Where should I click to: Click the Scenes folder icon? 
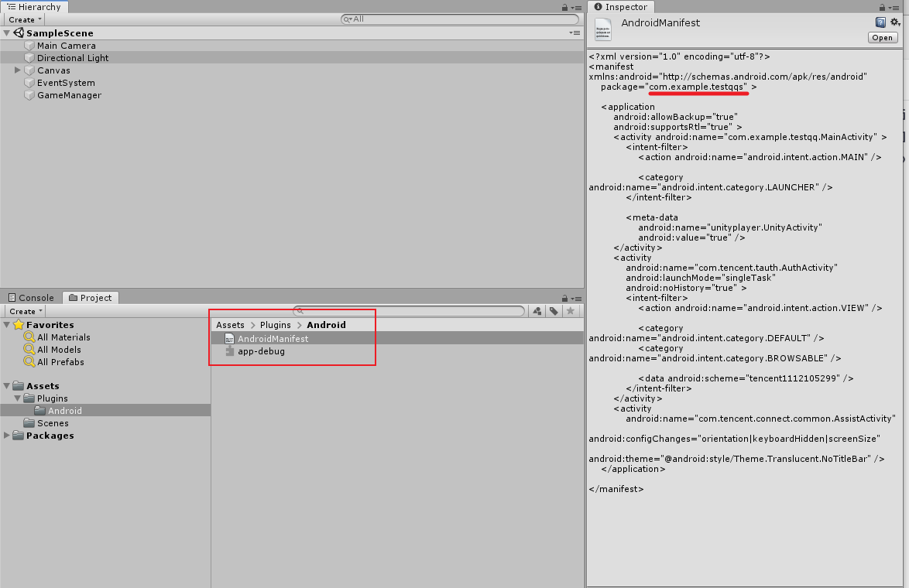29,423
